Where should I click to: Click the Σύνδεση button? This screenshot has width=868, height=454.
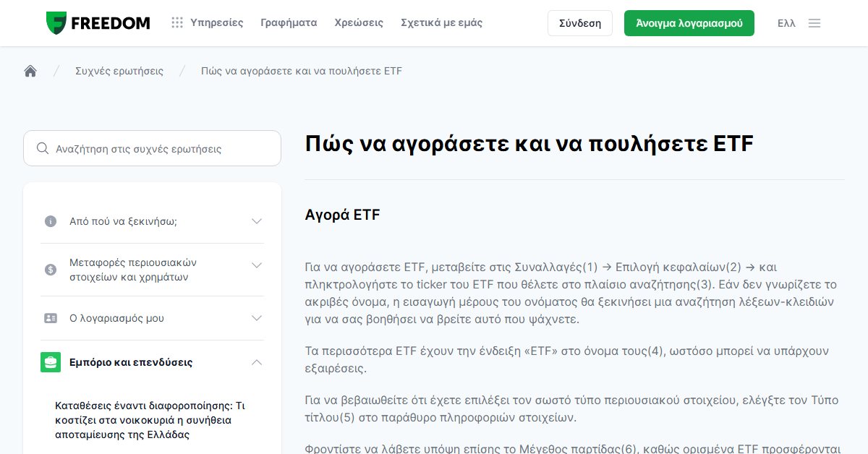pyautogui.click(x=580, y=23)
